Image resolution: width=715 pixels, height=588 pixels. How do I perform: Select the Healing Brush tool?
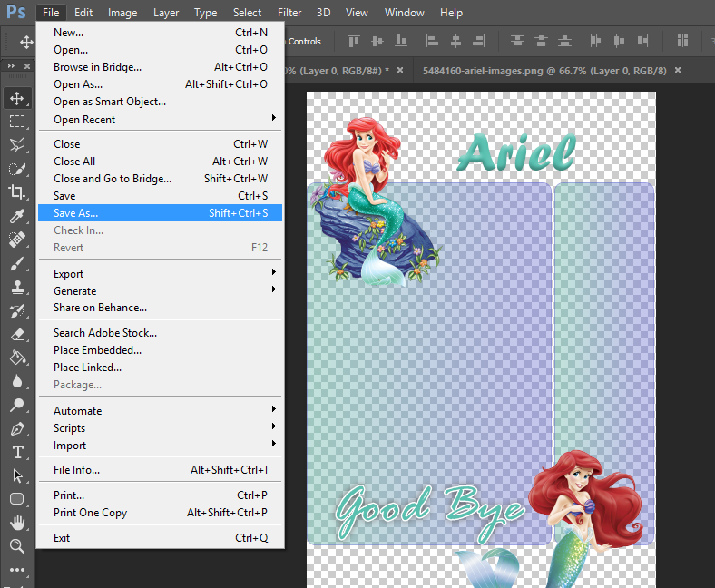coord(17,240)
